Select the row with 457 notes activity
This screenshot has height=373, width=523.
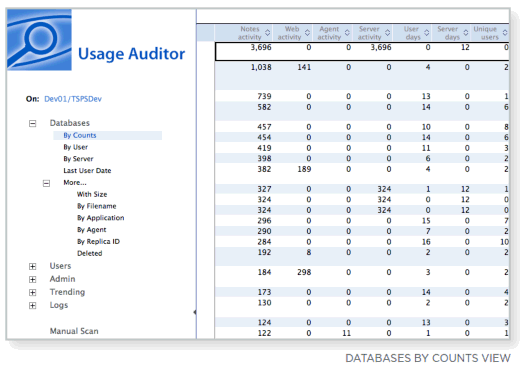(362, 127)
